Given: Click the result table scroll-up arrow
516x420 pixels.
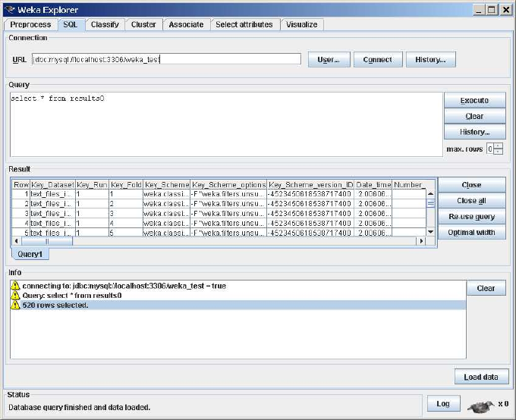Looking at the screenshot, I should (430, 194).
